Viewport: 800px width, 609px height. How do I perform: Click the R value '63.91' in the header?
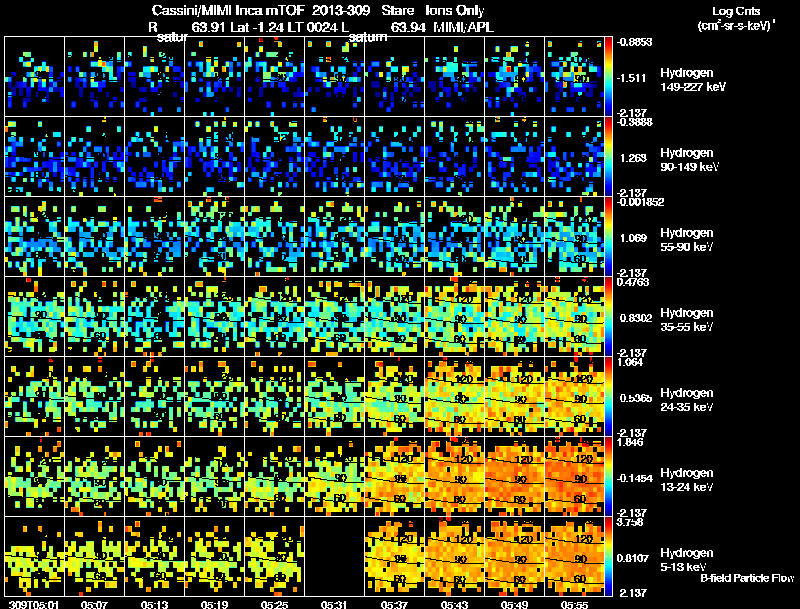pos(208,27)
